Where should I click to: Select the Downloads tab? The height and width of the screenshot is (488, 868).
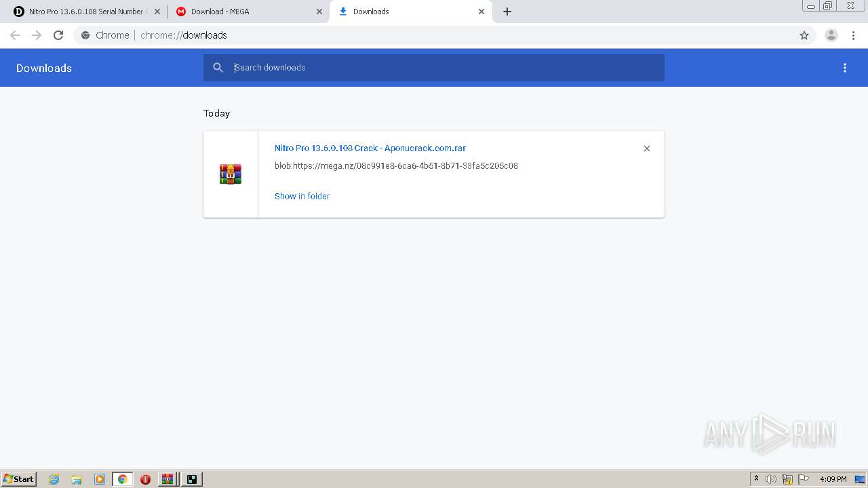tap(411, 12)
